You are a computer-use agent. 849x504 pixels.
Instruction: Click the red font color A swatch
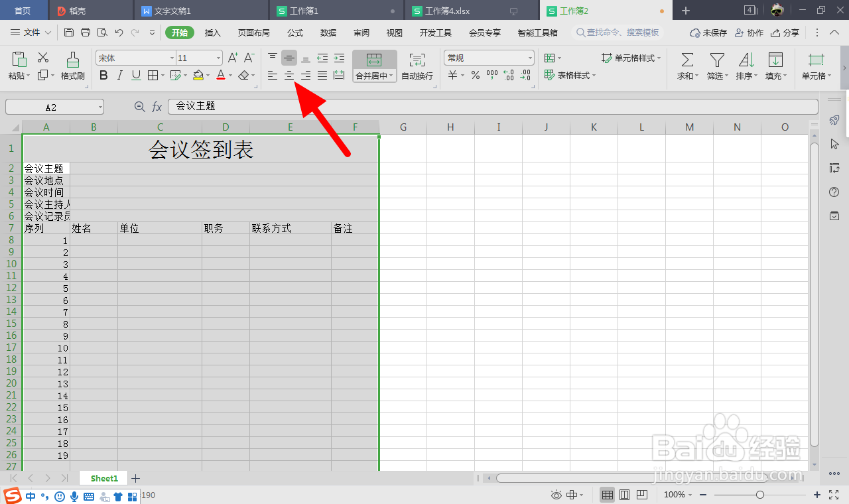(x=221, y=76)
